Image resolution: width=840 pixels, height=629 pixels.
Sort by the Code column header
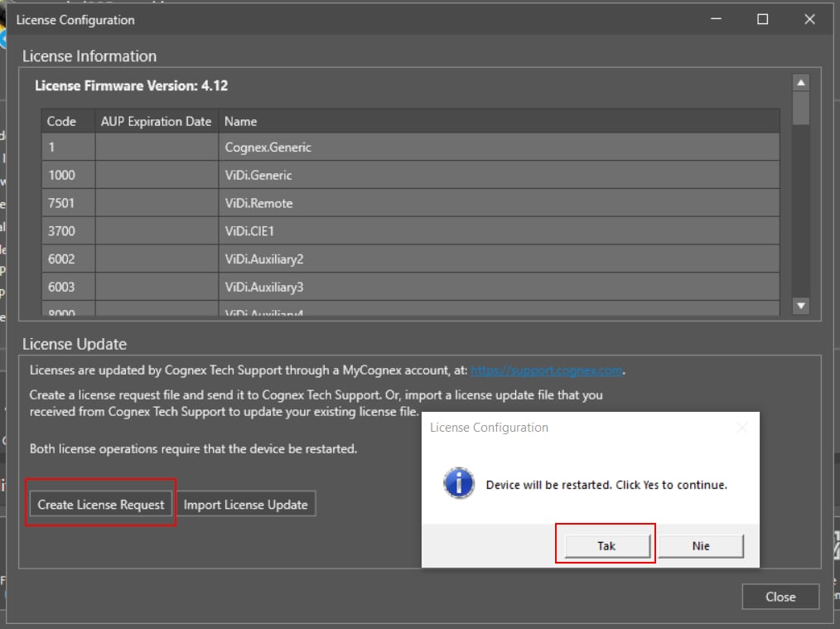[x=68, y=121]
